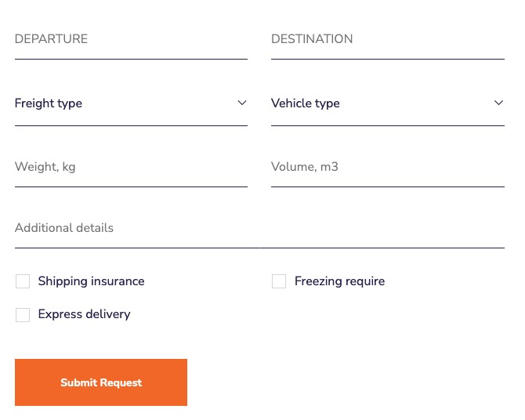Click the Shipping insurance label text
Viewport: 525px width, 420px height.
(91, 281)
